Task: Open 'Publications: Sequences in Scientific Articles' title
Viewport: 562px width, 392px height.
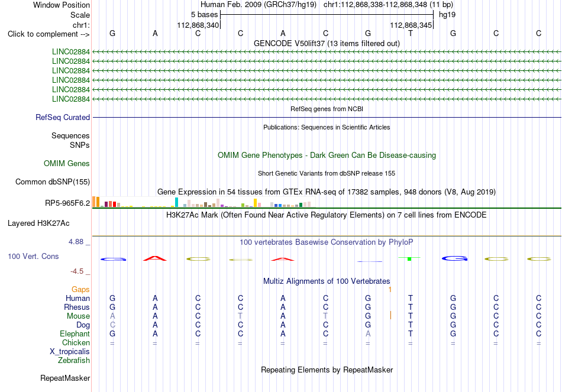Action: 327,127
